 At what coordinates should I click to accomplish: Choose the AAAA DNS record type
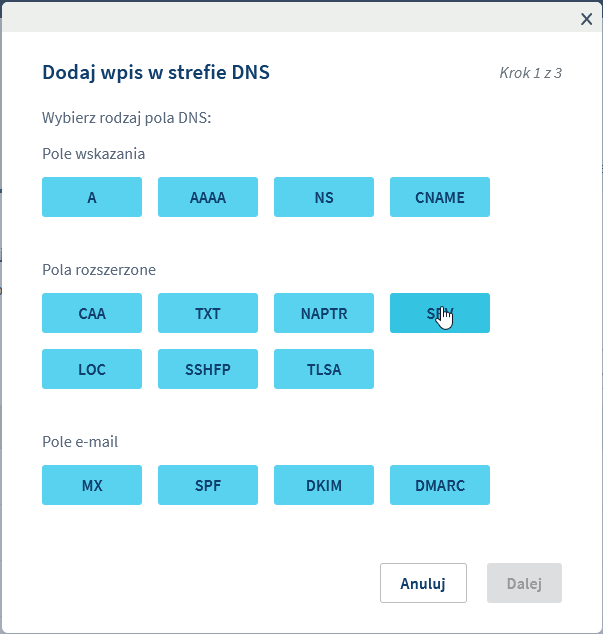click(208, 197)
